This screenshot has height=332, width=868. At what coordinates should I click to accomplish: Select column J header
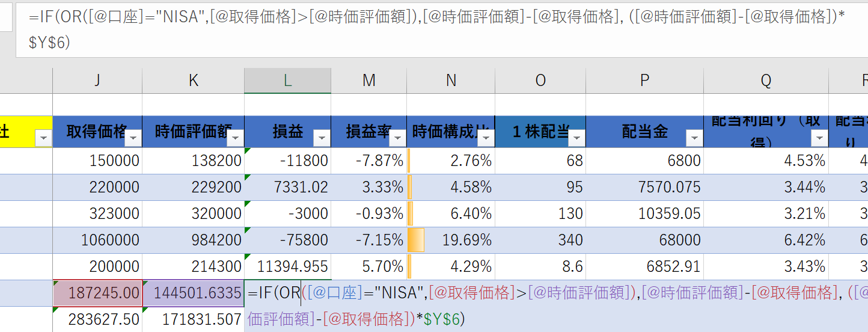coord(97,81)
